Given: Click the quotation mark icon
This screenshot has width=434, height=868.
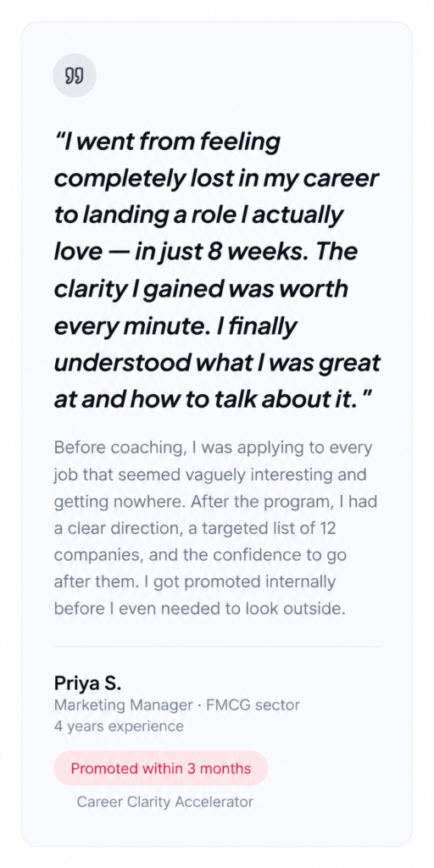Looking at the screenshot, I should tap(75, 75).
